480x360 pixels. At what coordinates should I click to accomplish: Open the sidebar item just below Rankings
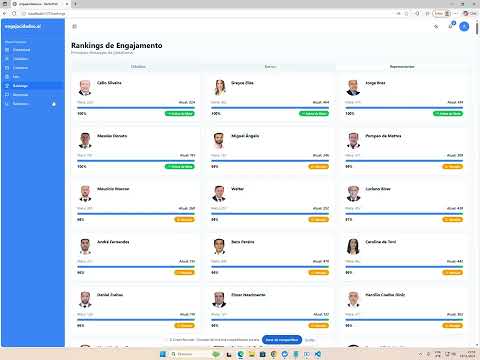(x=33, y=95)
